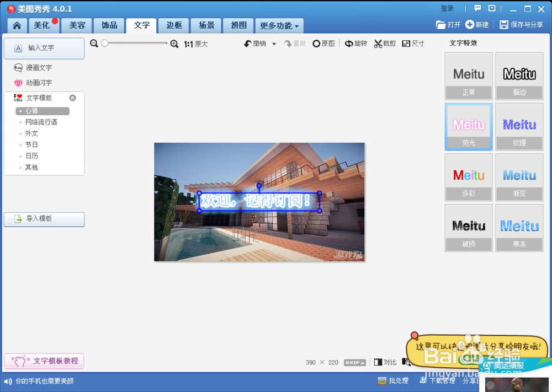Click the 输入文字 button
Screen dimensions: 552x392
pos(44,48)
